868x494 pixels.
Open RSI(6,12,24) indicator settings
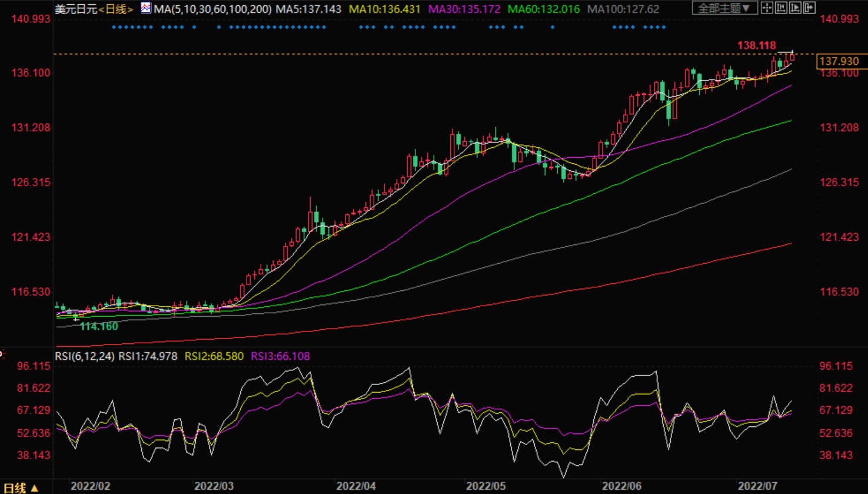tap(85, 356)
